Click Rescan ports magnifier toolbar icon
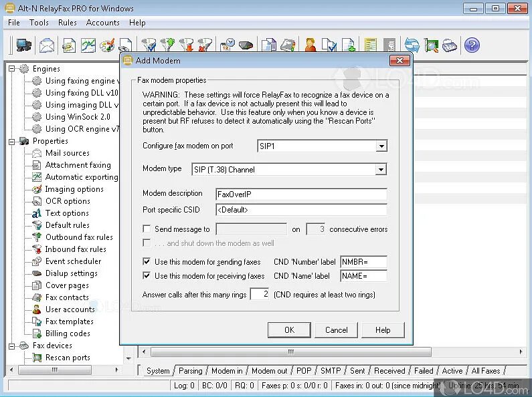Viewport: 532px width, 397px height. point(431,45)
